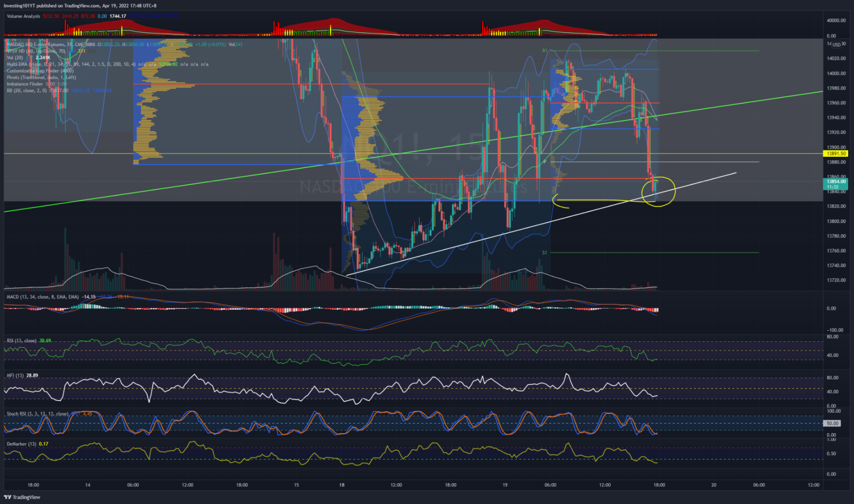Click the date 20 on the time axis

714,485
